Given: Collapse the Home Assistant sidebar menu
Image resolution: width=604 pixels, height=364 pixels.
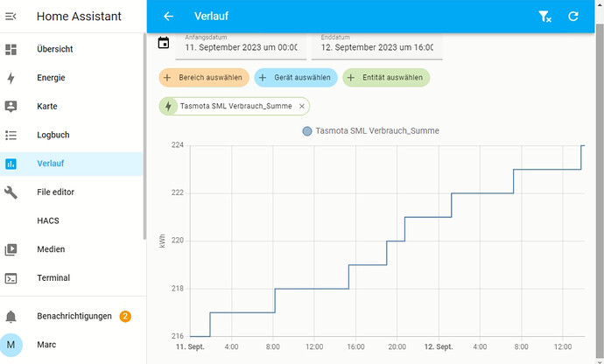Looking at the screenshot, I should click(11, 16).
